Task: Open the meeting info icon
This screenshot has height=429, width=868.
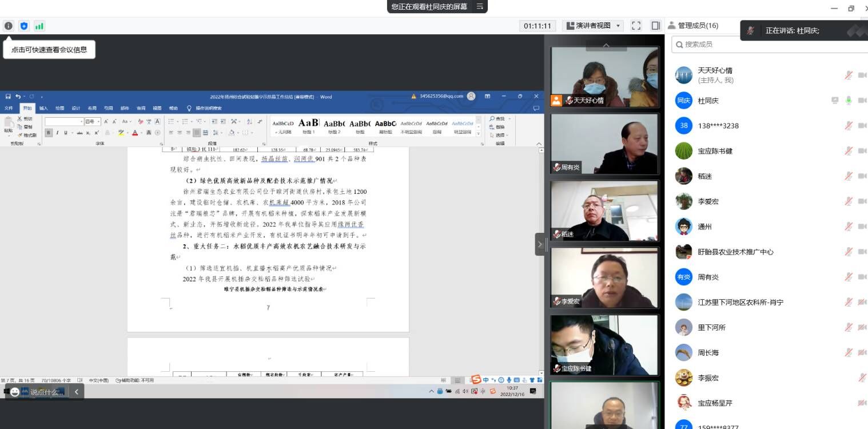Action: [x=9, y=26]
